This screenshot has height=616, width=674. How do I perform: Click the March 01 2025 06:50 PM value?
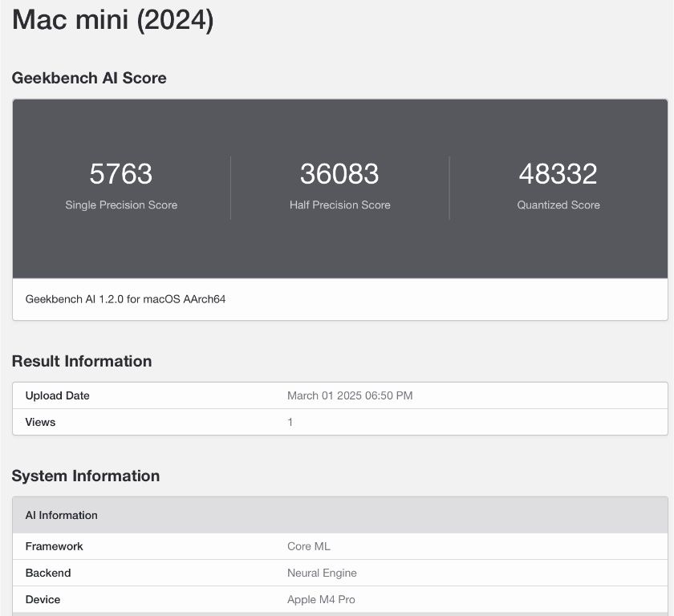pyautogui.click(x=350, y=395)
